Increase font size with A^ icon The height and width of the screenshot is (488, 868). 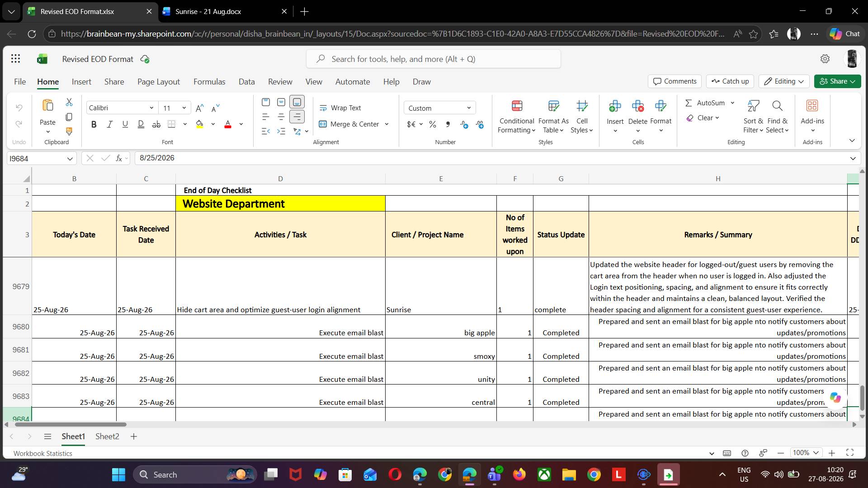[199, 108]
